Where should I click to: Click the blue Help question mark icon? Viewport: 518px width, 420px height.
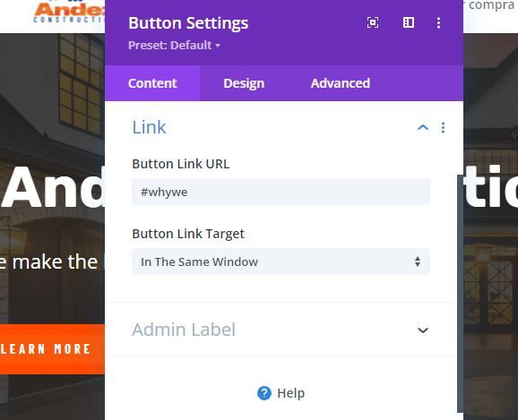point(264,393)
